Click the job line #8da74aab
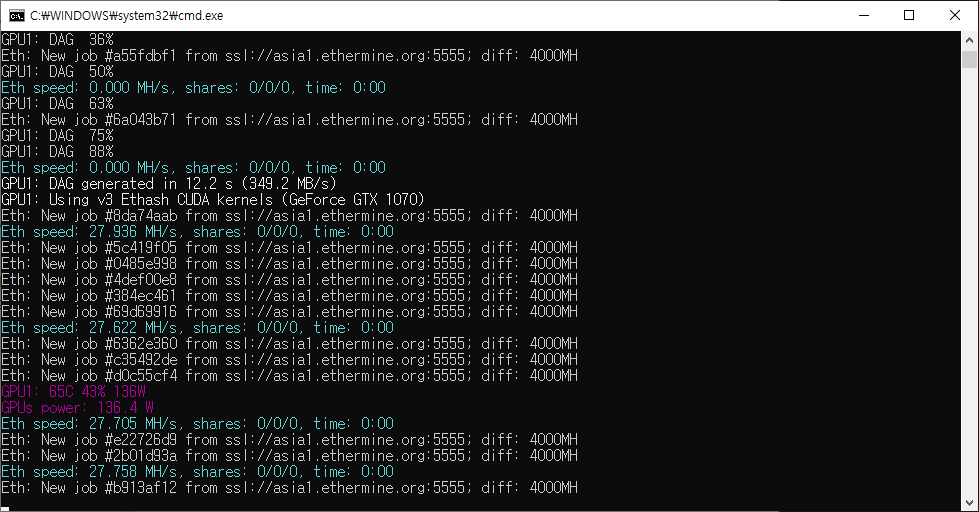The width and height of the screenshot is (979, 512). click(x=289, y=215)
